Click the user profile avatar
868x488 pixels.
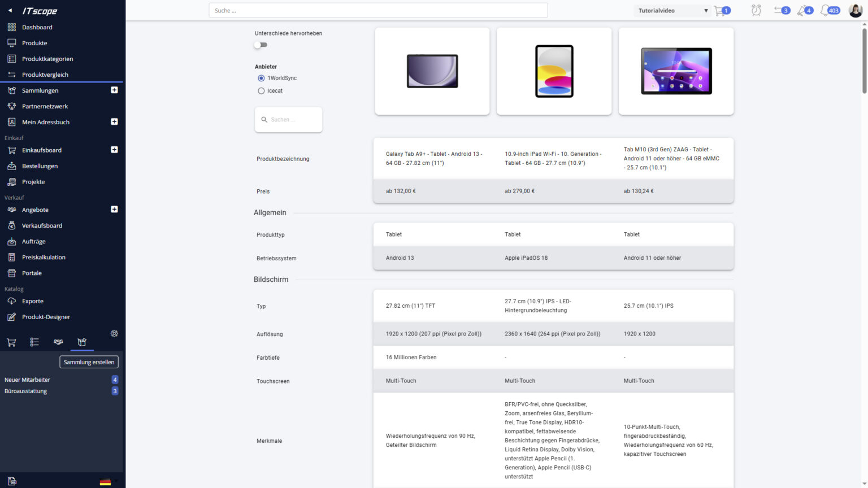point(855,11)
